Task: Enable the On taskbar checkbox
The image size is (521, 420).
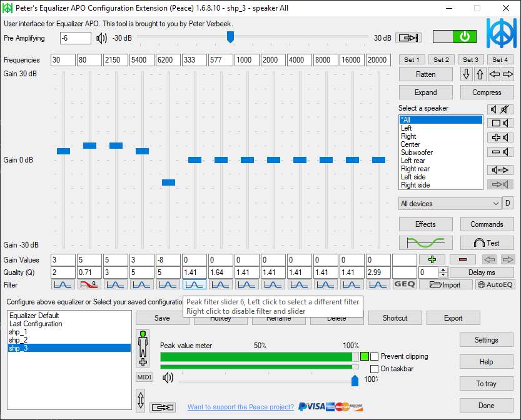Action: coord(374,369)
